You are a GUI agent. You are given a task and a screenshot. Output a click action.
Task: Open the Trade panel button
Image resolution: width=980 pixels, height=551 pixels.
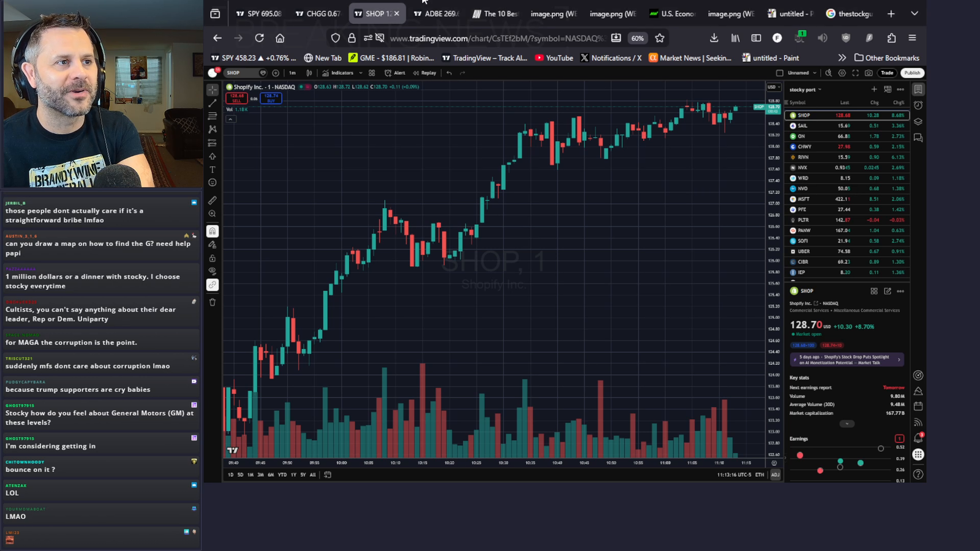coord(887,73)
